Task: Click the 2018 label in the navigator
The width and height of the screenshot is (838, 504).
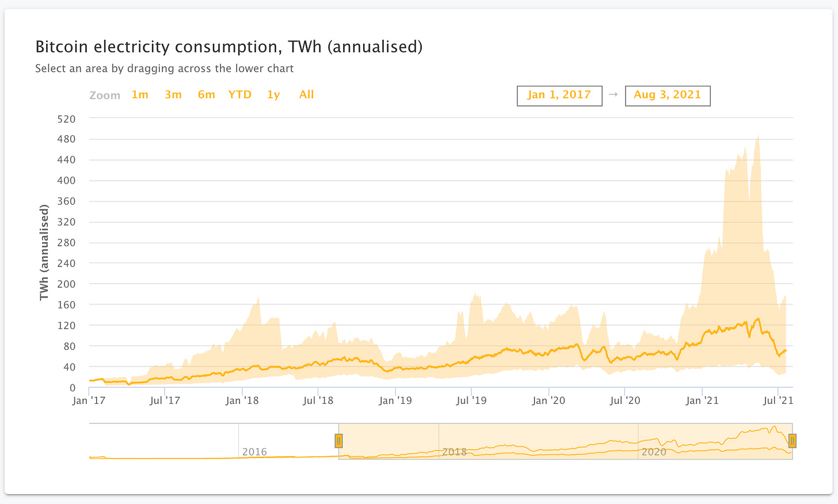Action: pos(454,452)
